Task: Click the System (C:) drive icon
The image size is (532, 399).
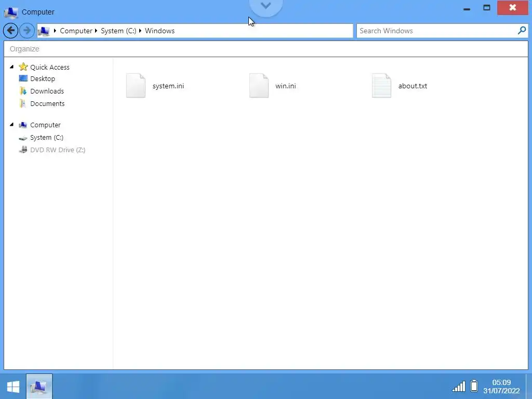Action: click(23, 138)
